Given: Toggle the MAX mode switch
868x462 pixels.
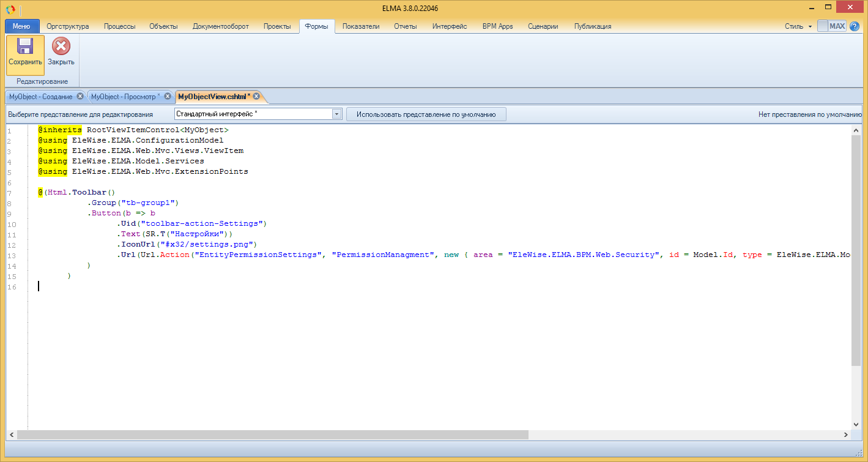Looking at the screenshot, I should 831,26.
